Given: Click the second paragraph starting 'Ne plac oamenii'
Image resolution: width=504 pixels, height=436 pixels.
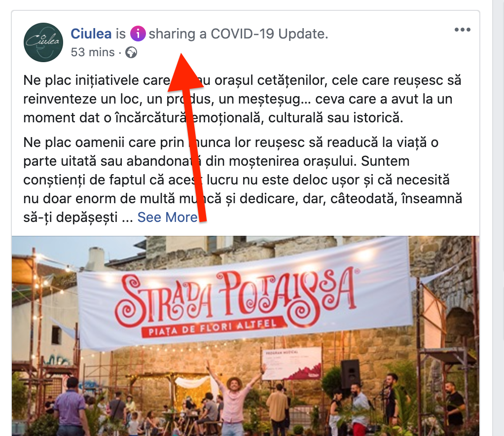Looking at the screenshot, I should [242, 180].
